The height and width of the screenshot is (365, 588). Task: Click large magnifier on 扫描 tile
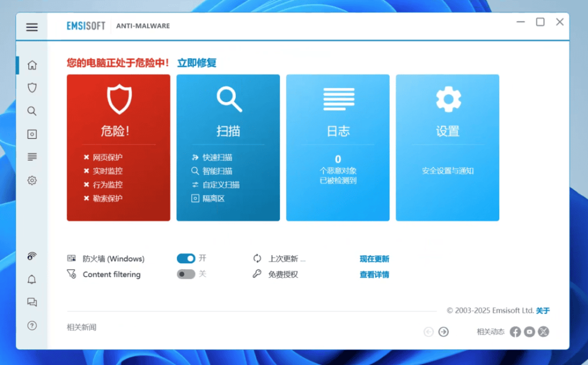(229, 99)
